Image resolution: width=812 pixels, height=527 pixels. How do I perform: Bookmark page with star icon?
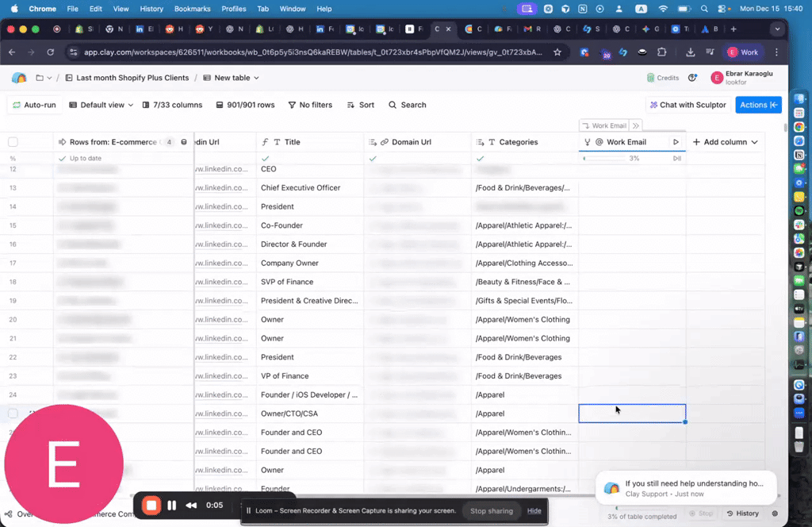click(x=557, y=52)
